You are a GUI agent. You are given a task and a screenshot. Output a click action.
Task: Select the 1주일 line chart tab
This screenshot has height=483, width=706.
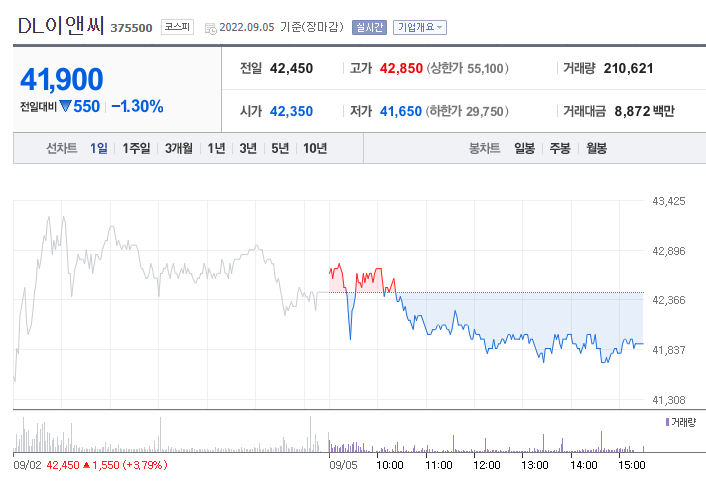(136, 148)
